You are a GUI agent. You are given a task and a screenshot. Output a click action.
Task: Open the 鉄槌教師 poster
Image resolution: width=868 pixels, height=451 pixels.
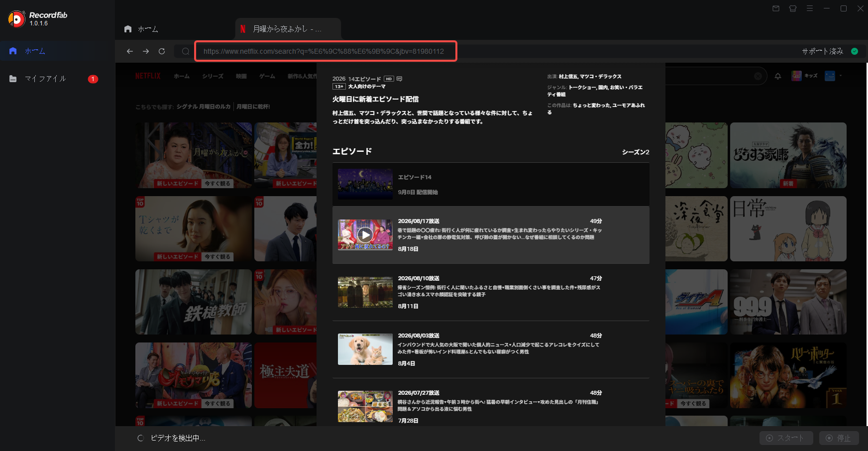tap(194, 302)
